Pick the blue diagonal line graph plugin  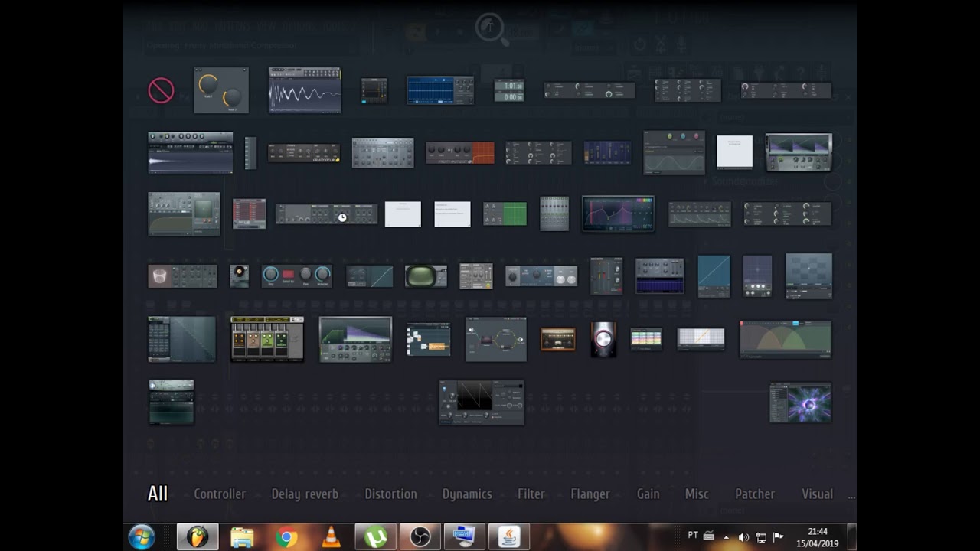click(x=714, y=275)
